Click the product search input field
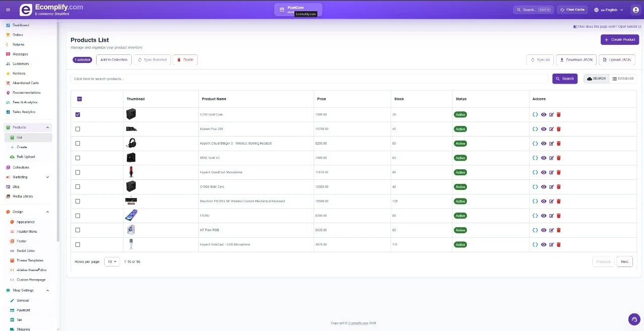Screen dimensions: 644x331 point(309,79)
